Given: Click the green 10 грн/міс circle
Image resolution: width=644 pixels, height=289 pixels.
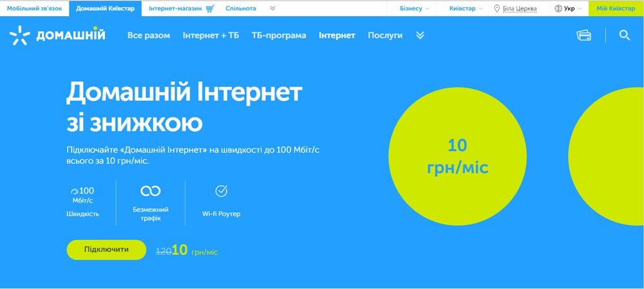Looking at the screenshot, I should click(457, 157).
